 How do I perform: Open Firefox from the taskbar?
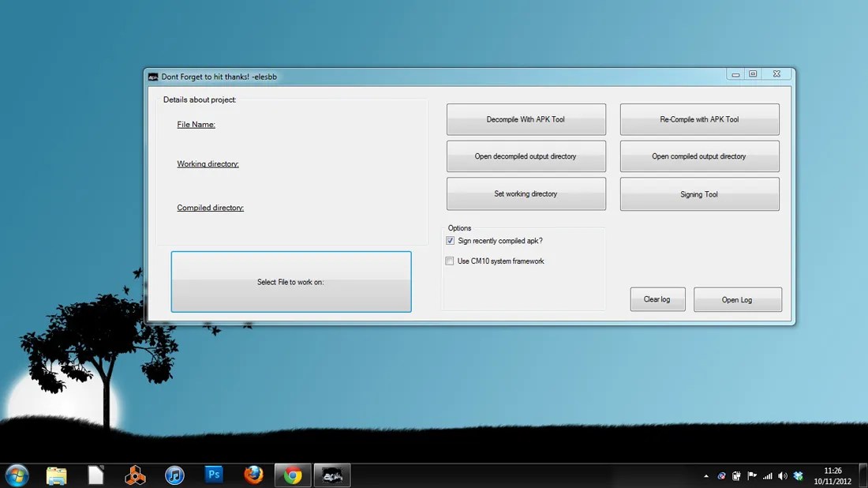[253, 475]
